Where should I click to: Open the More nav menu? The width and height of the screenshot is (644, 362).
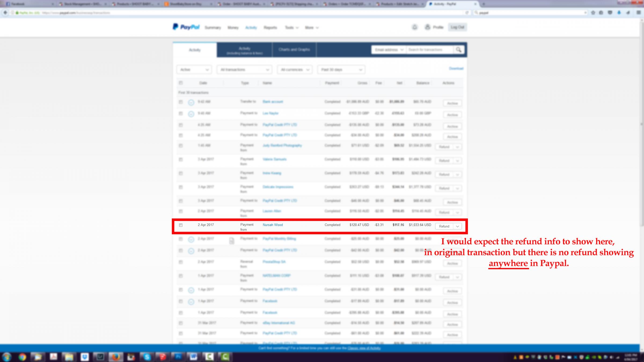(x=312, y=28)
